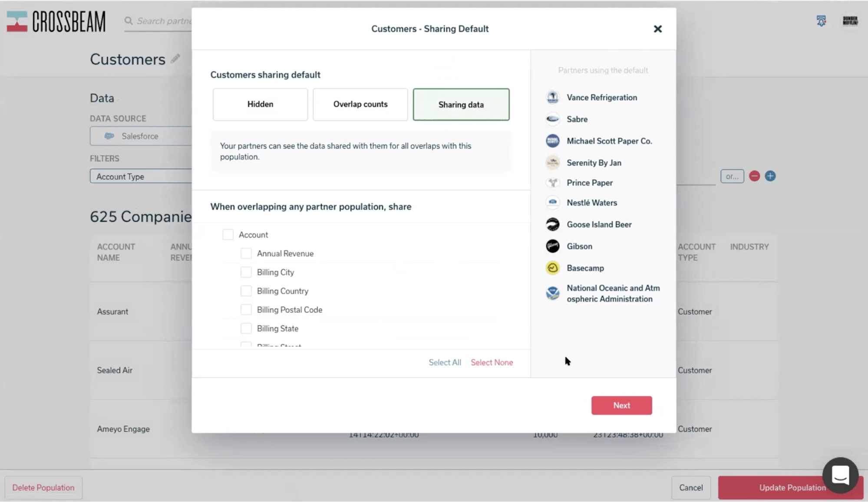Edit population name with pencil icon

(x=175, y=59)
